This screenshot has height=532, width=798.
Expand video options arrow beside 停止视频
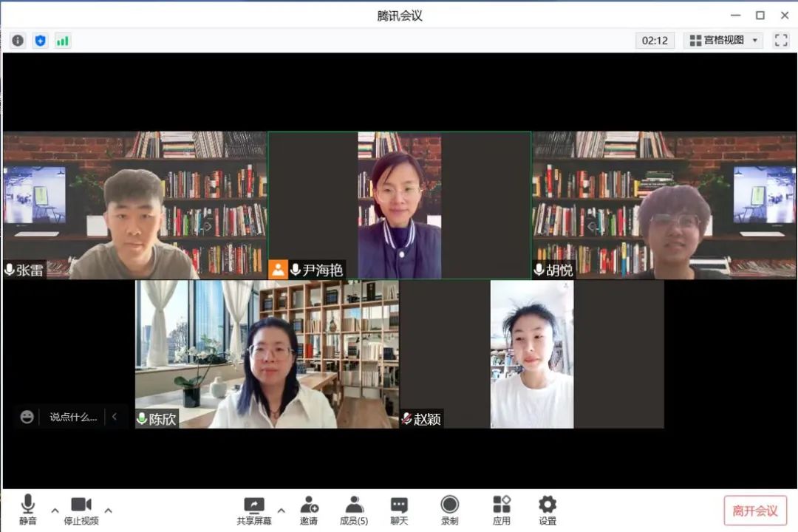(109, 510)
